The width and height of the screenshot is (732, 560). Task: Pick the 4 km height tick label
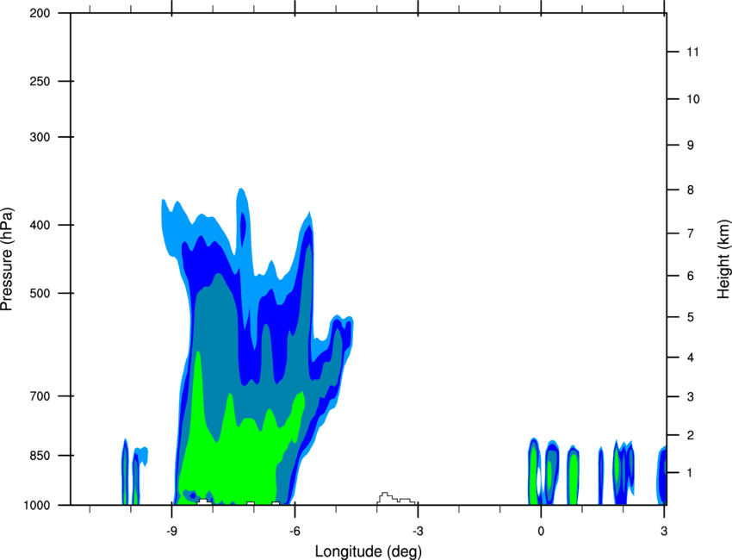[x=691, y=358]
